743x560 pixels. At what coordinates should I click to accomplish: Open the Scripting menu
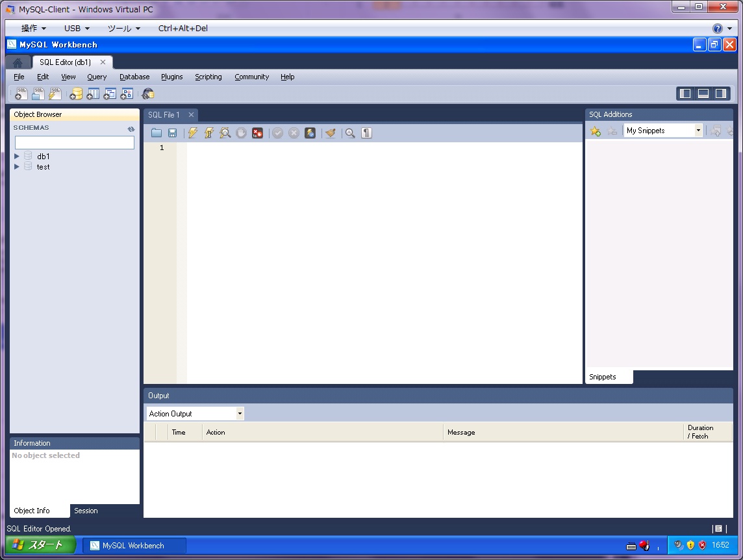208,77
